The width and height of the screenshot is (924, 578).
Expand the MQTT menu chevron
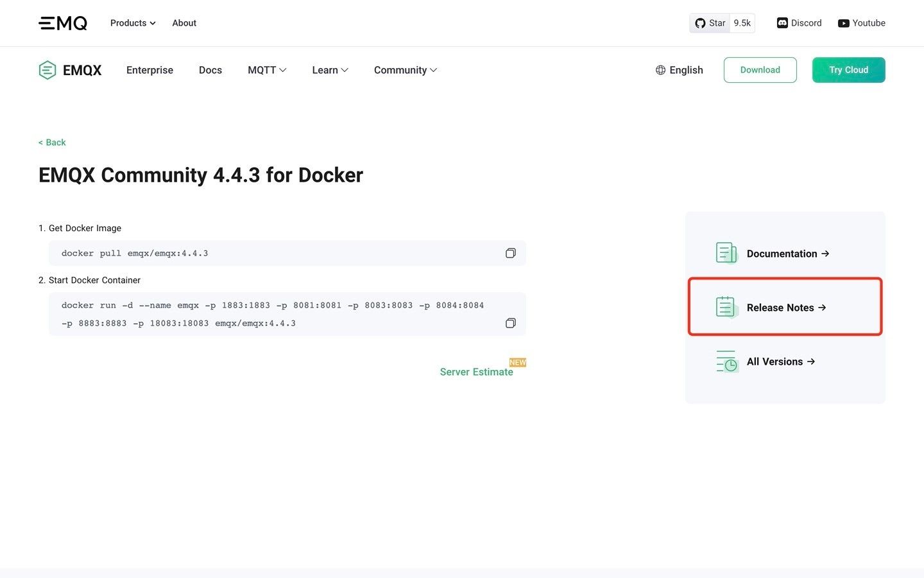283,70
